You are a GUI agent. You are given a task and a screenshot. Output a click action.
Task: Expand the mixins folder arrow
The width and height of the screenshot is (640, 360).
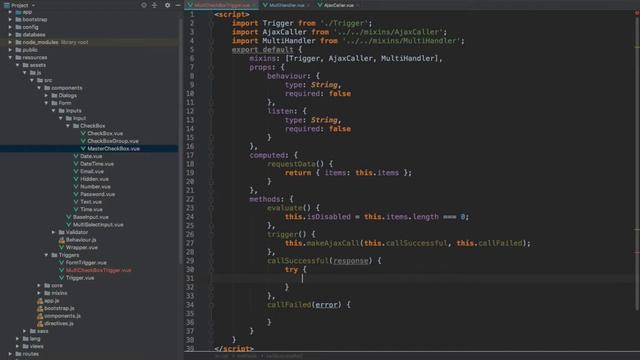click(39, 293)
